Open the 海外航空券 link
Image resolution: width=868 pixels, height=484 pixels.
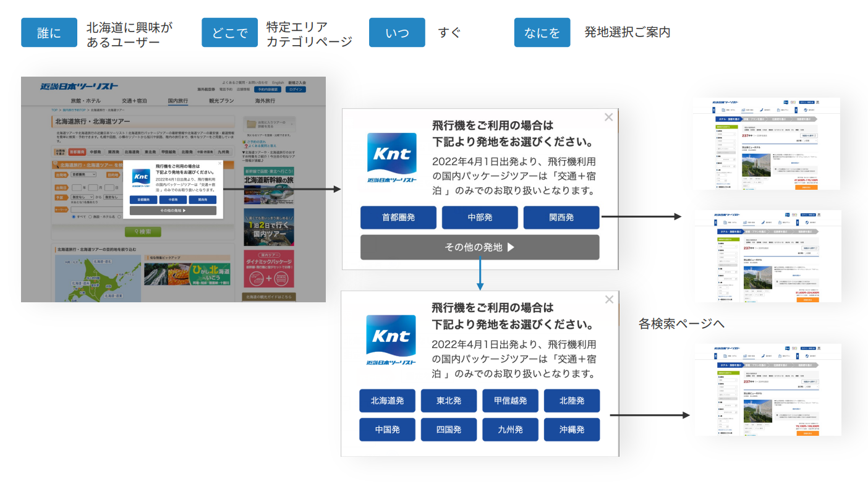pos(205,90)
